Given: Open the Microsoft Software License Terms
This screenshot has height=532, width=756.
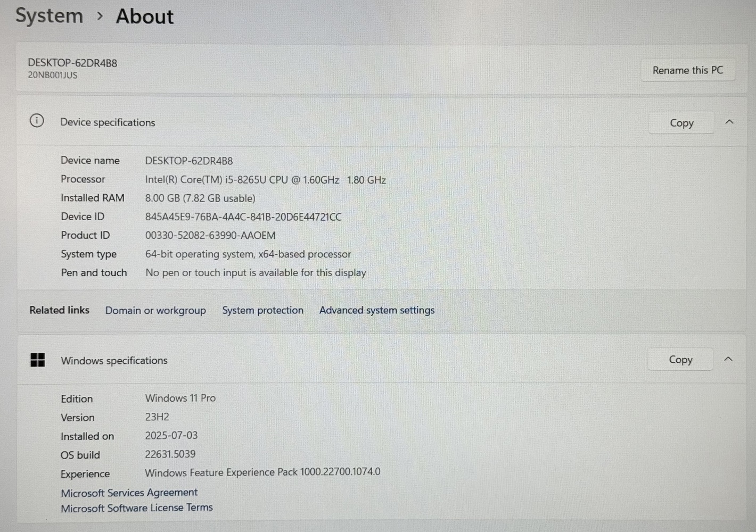Looking at the screenshot, I should pyautogui.click(x=137, y=508).
